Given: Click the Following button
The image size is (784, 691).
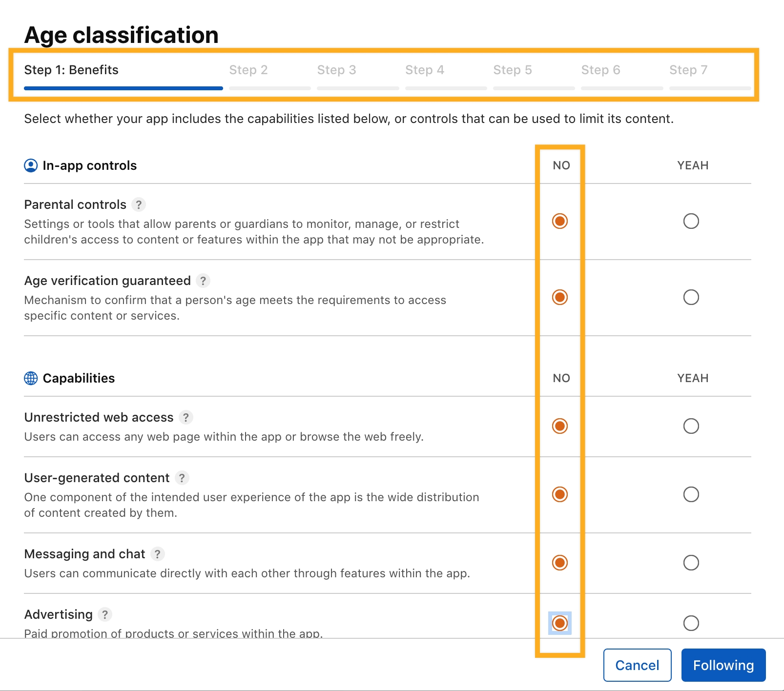Looking at the screenshot, I should tap(723, 665).
